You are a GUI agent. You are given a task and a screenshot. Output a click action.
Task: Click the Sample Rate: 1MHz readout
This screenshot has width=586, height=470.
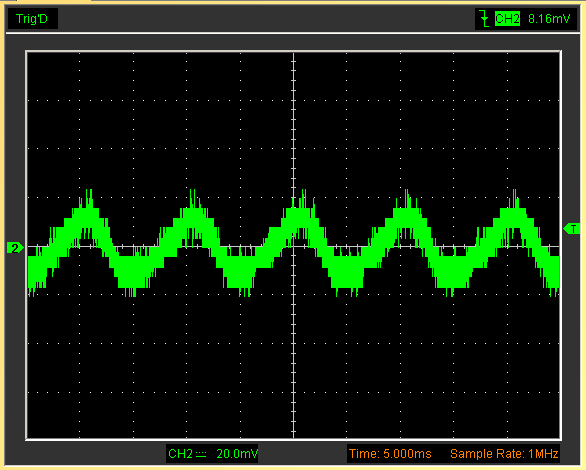(x=504, y=454)
